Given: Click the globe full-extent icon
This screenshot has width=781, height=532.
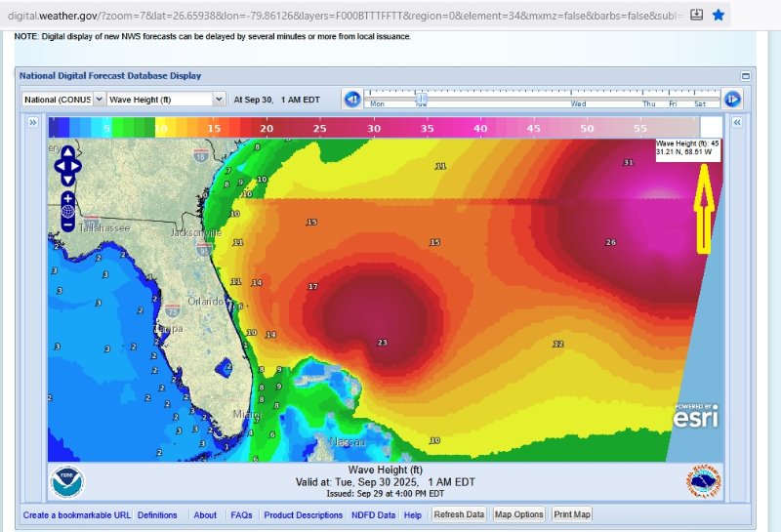Looking at the screenshot, I should (67, 211).
